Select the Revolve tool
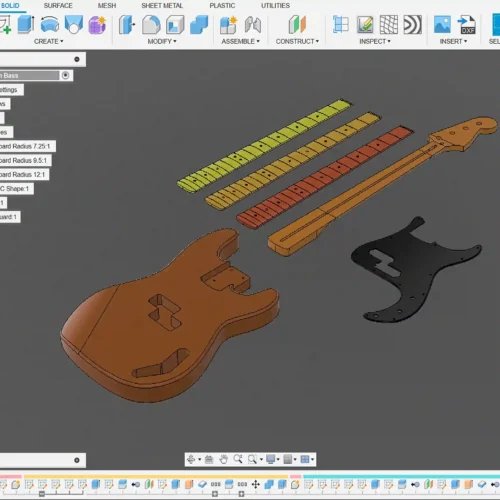Viewport: 500px width, 500px height. [50, 24]
